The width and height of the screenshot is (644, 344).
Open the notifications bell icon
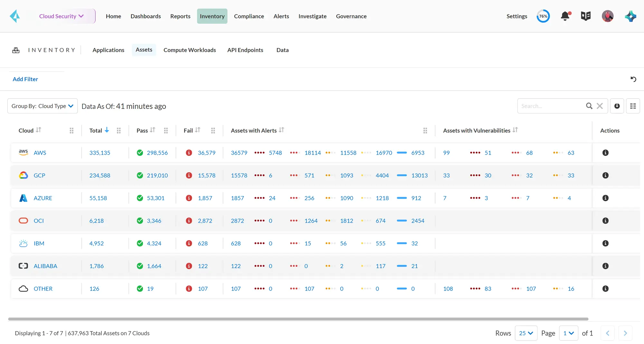[x=565, y=16]
